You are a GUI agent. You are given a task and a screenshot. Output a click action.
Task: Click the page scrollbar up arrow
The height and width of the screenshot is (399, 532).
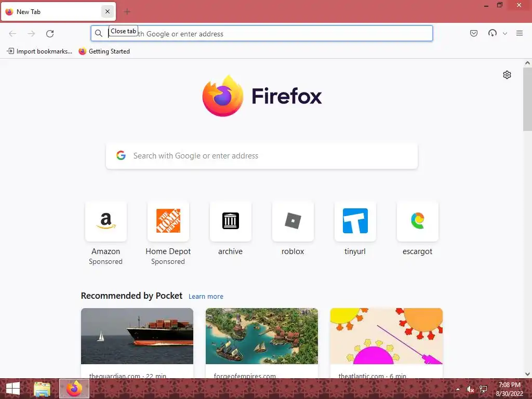pos(527,63)
